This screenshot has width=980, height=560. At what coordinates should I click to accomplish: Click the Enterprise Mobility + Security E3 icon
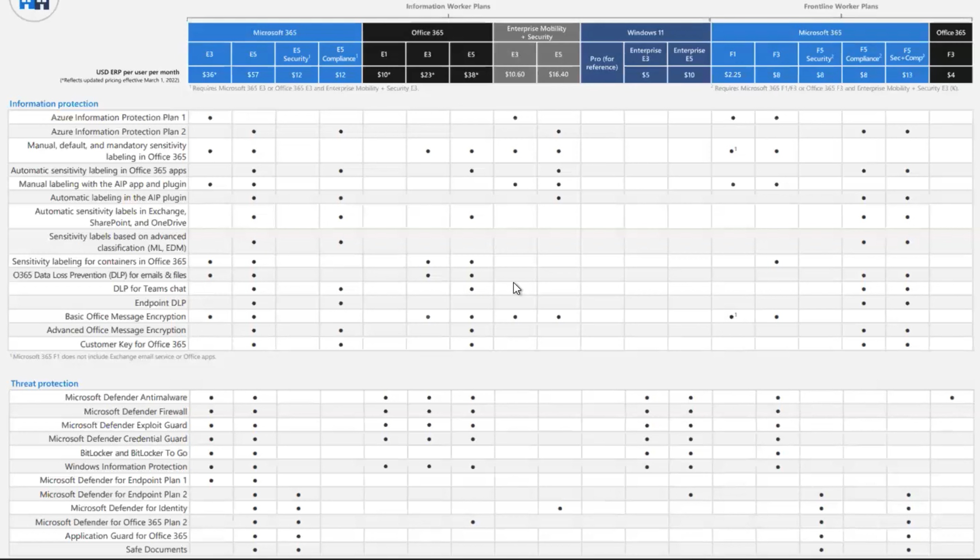[514, 54]
